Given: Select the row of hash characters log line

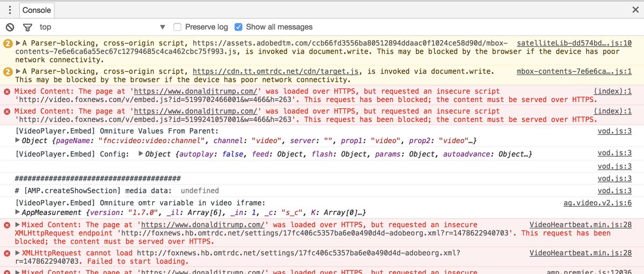Looking at the screenshot, I should (97, 179).
